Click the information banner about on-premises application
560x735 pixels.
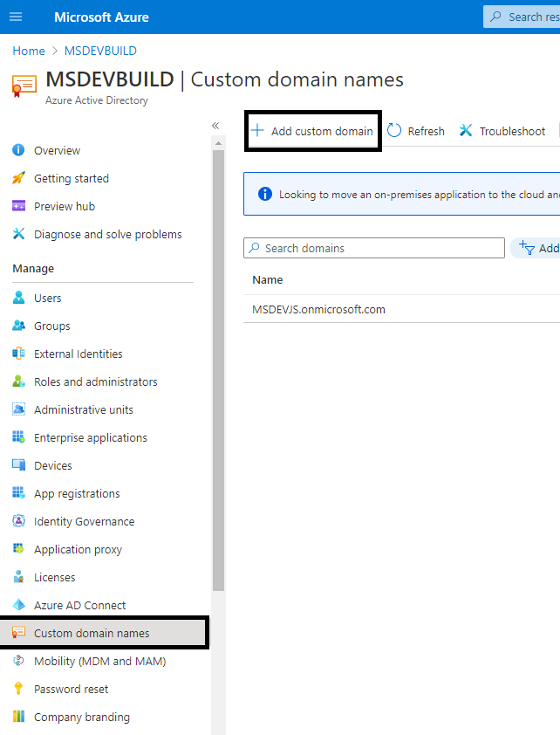[402, 194]
